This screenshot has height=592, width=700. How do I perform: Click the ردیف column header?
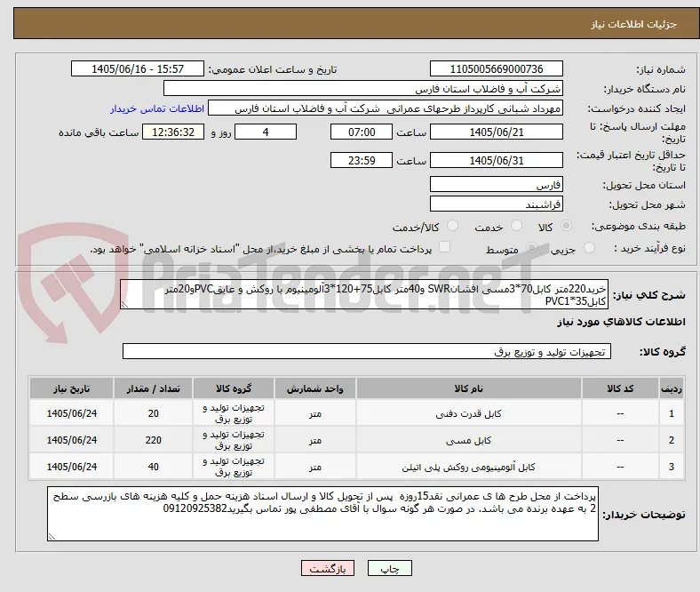[x=671, y=388]
